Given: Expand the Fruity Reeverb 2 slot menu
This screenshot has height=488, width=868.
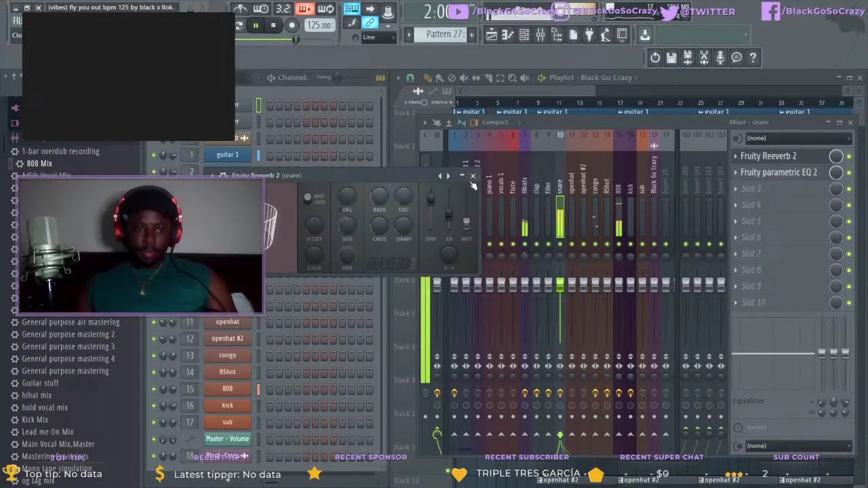Looking at the screenshot, I should pyautogui.click(x=736, y=156).
